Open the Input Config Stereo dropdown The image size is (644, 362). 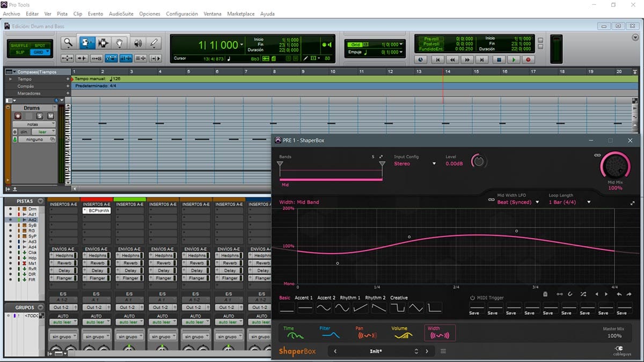[415, 164]
